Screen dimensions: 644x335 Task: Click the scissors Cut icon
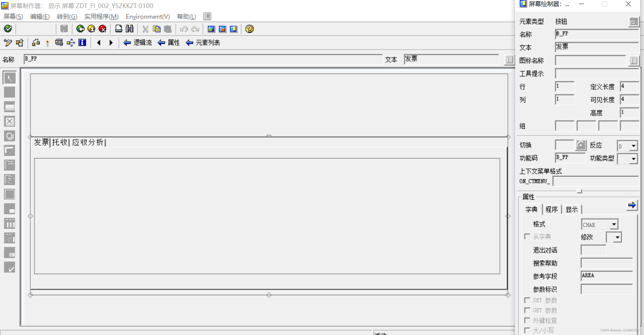pyautogui.click(x=145, y=29)
